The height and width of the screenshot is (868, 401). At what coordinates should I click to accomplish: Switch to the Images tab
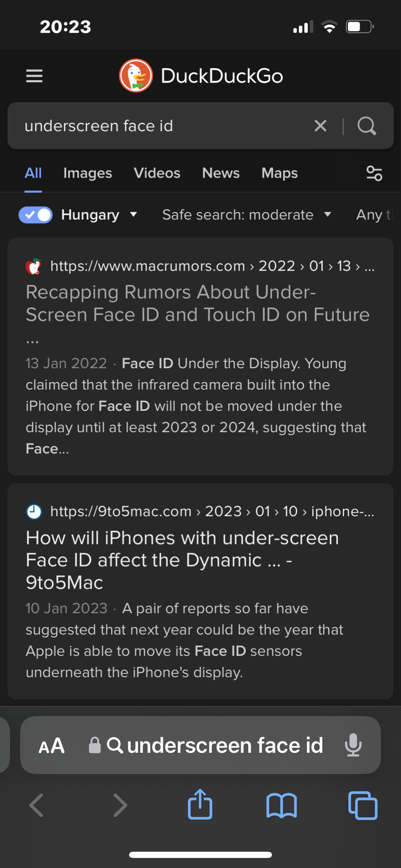pos(88,173)
